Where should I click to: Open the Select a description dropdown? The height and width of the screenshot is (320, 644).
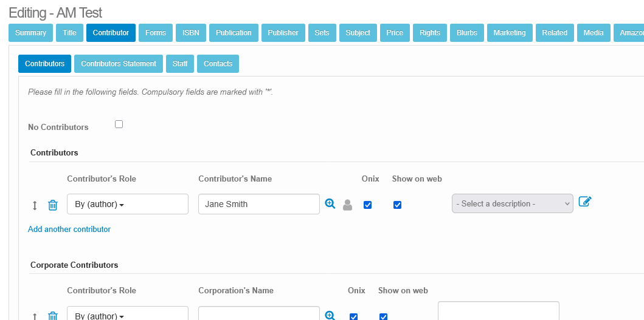pos(513,203)
